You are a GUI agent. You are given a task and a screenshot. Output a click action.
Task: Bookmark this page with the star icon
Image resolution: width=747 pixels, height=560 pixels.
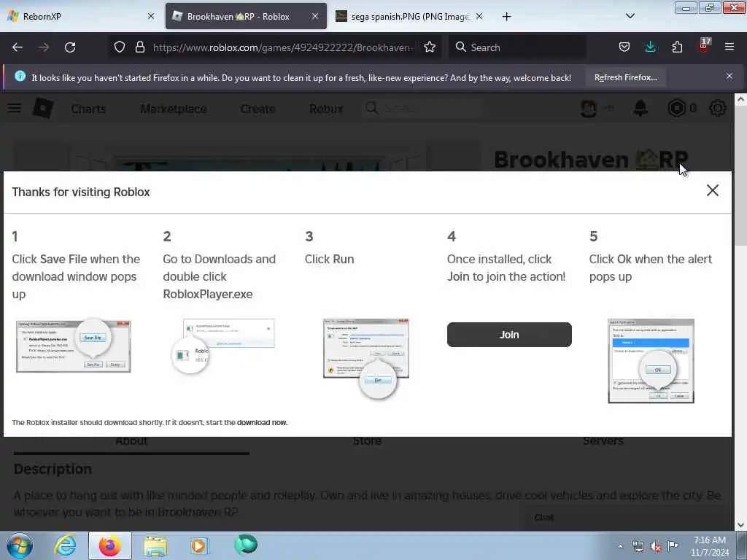430,47
